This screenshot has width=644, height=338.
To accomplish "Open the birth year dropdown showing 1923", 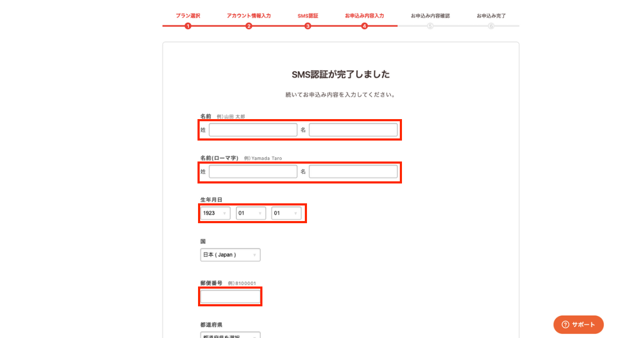I will pos(216,213).
